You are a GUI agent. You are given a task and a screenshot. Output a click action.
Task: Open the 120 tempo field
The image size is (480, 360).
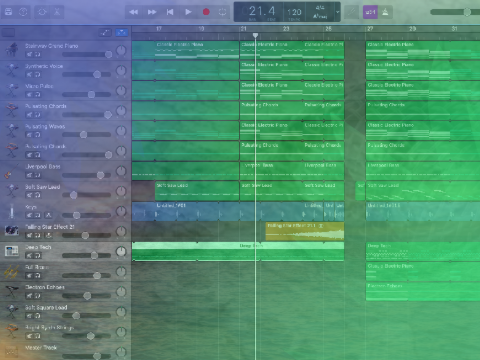coord(294,12)
